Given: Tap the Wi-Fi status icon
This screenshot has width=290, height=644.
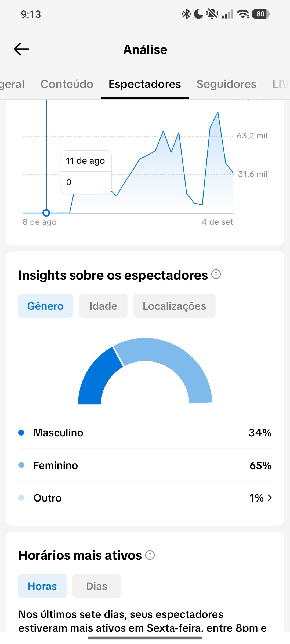Looking at the screenshot, I should click(x=244, y=14).
